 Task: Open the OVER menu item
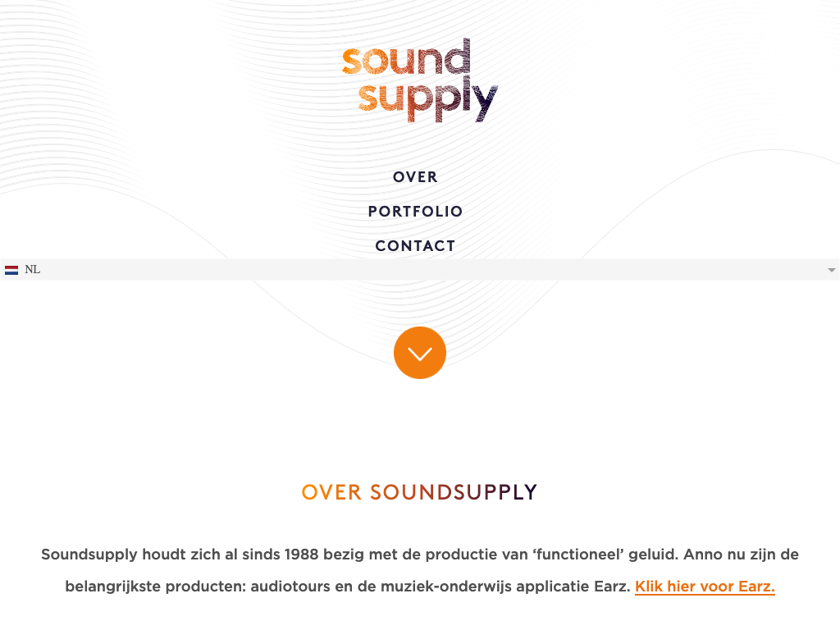pyautogui.click(x=416, y=177)
